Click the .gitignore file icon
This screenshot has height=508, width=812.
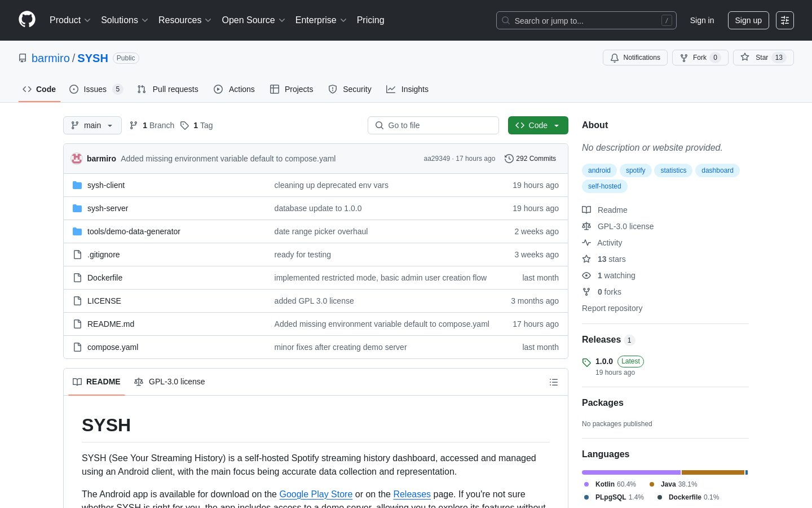[x=77, y=255]
